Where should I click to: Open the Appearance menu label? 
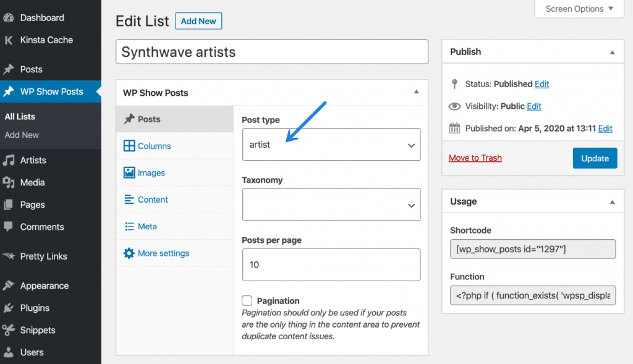pos(45,286)
